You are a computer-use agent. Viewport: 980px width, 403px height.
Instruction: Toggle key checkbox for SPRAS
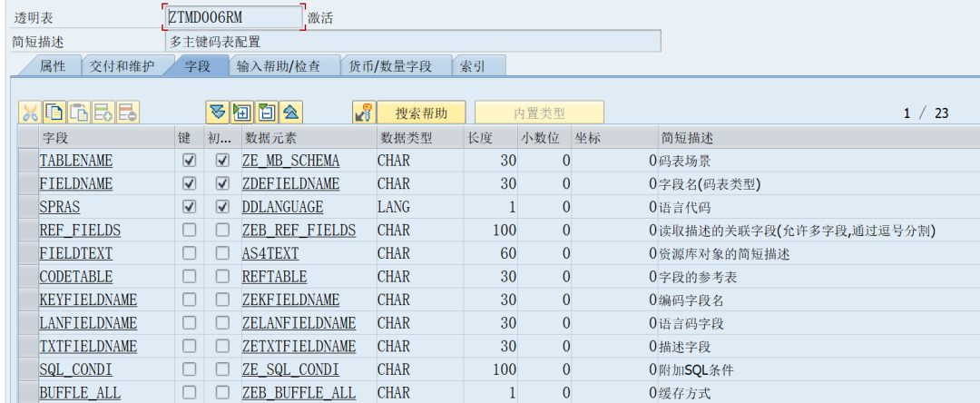pos(189,207)
